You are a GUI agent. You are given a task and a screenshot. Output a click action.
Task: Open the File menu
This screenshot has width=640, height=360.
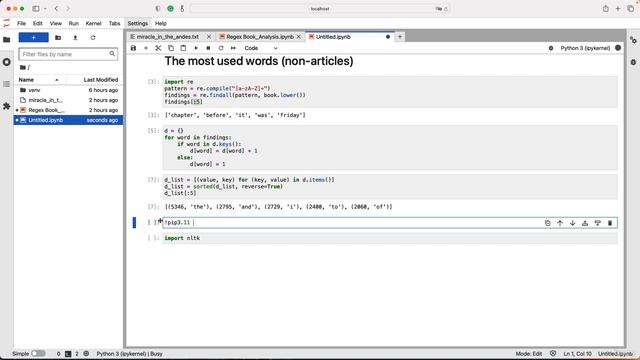[21, 23]
